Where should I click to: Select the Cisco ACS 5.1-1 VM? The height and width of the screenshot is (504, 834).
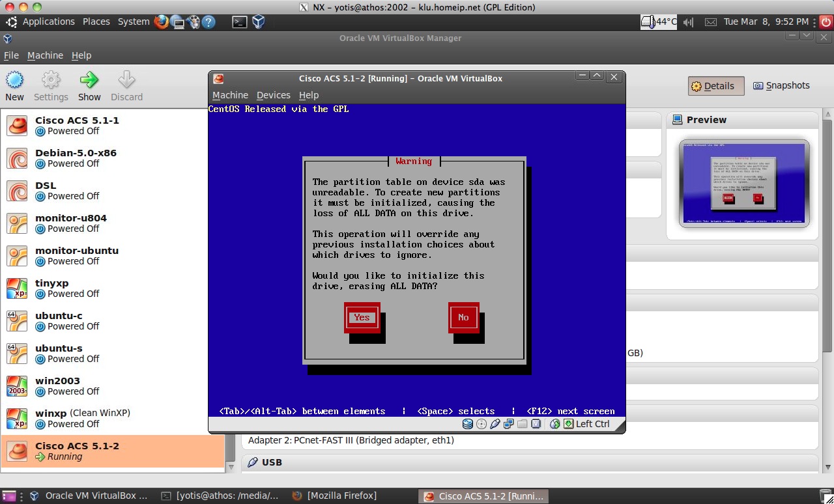113,126
